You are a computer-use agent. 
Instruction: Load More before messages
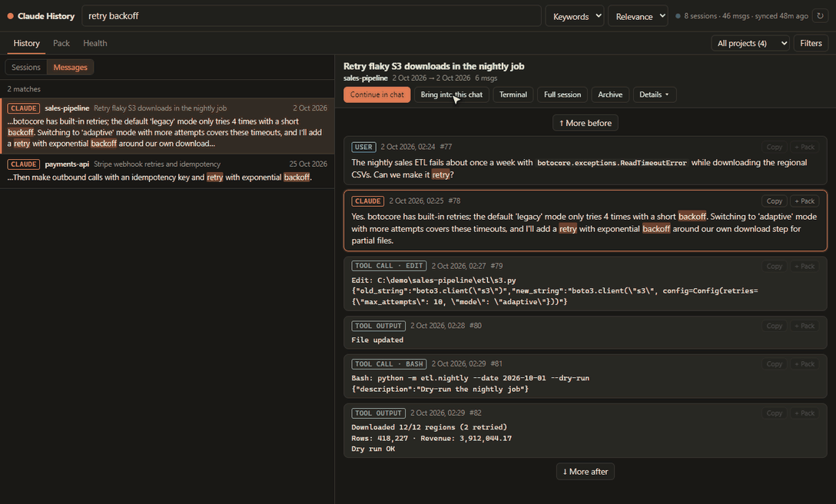[x=585, y=123]
